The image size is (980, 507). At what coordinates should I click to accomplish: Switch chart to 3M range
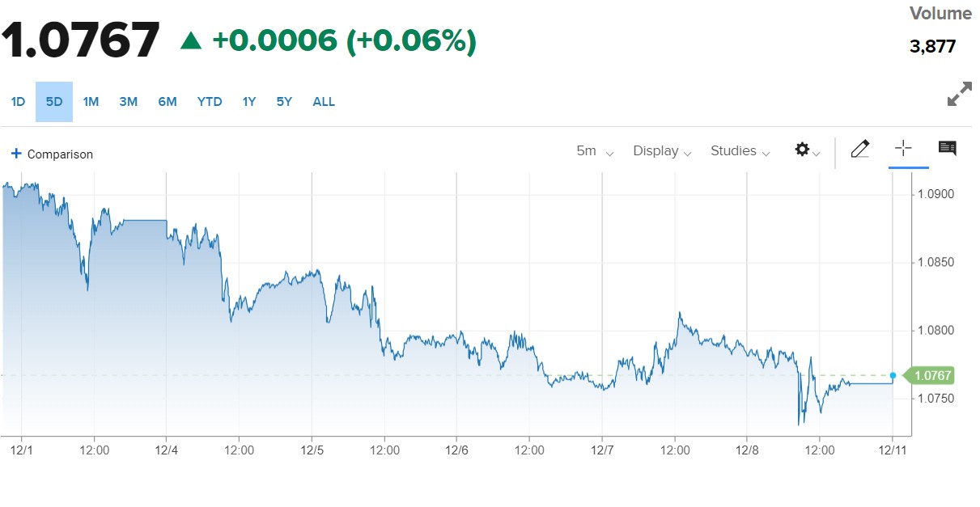click(x=128, y=102)
